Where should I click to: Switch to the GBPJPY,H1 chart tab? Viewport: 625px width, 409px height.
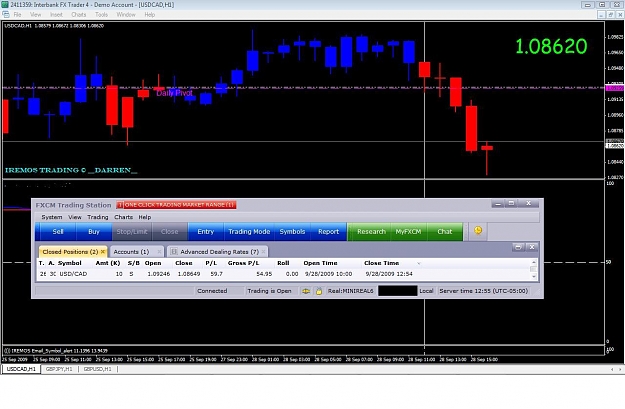click(59, 369)
